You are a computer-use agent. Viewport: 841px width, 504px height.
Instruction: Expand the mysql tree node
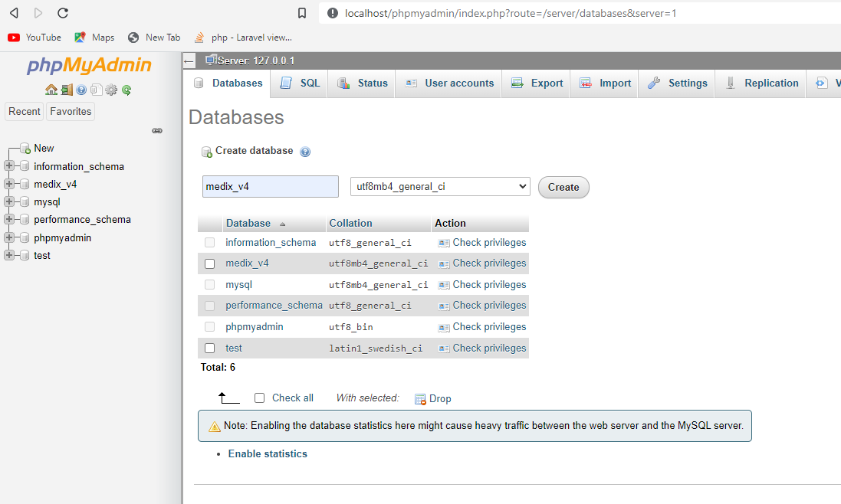click(x=9, y=202)
